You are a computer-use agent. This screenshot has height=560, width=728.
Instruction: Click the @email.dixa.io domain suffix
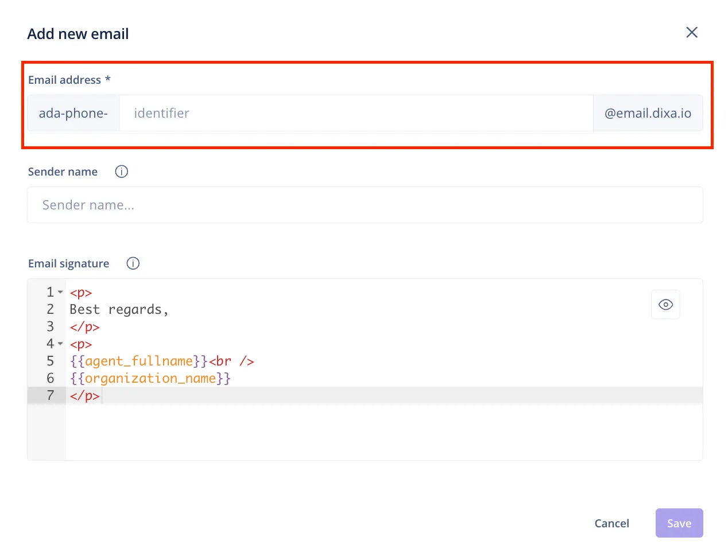(x=648, y=113)
